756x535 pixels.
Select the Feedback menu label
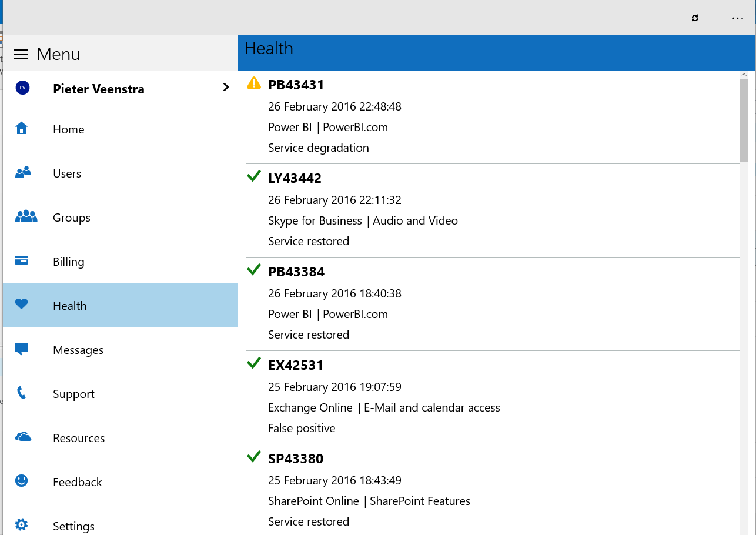tap(78, 483)
